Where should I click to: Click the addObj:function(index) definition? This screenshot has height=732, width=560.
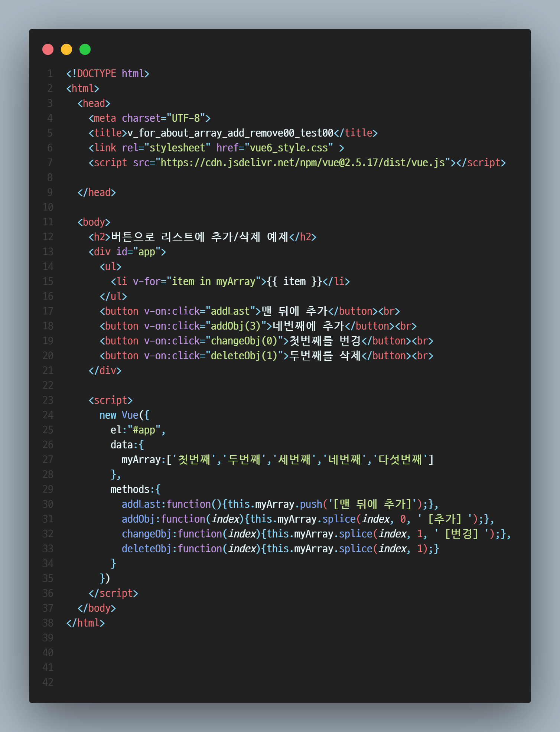[x=308, y=519]
